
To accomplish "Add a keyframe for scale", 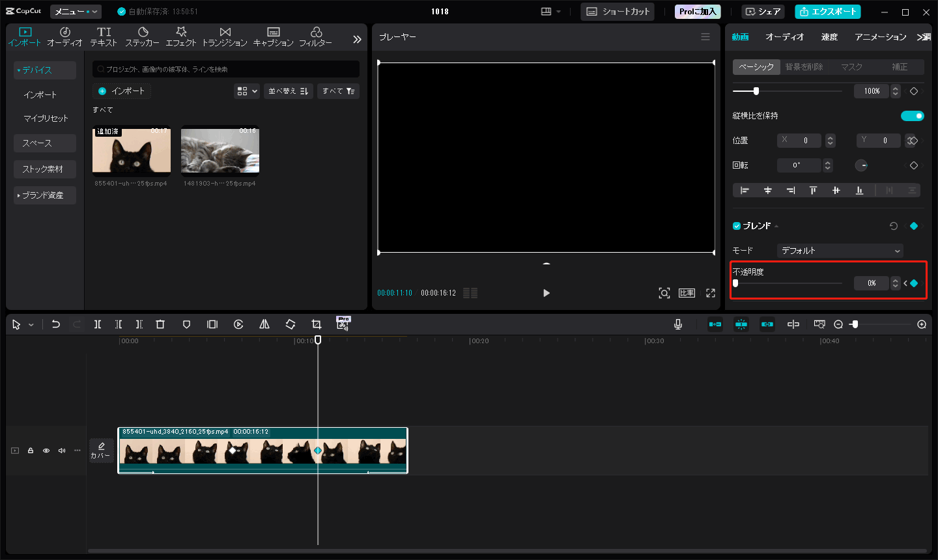I will pos(914,91).
